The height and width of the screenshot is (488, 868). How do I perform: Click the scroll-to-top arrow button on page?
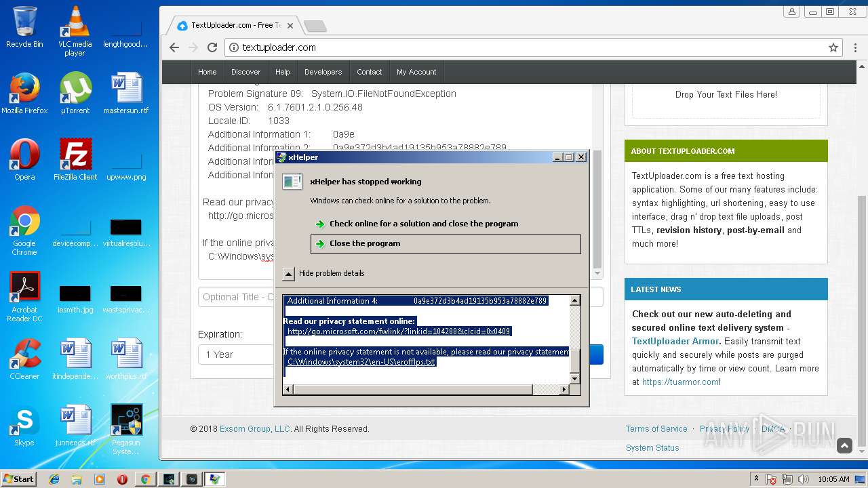[x=844, y=445]
